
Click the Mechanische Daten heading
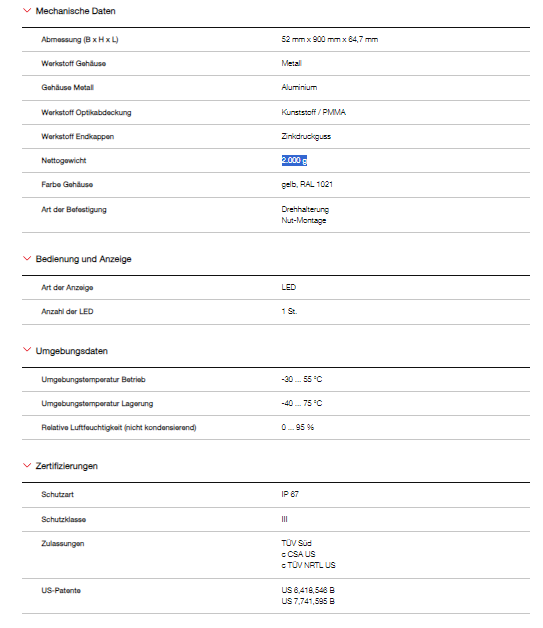pos(75,11)
